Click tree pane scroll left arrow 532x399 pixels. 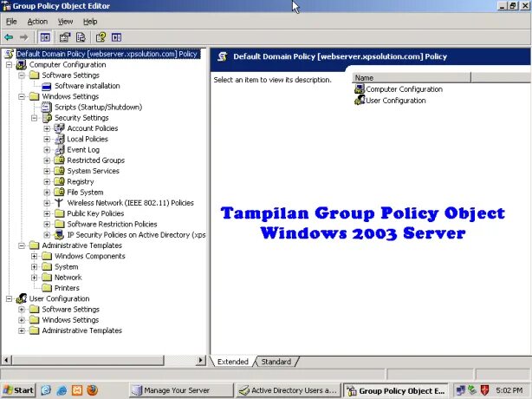point(7,360)
